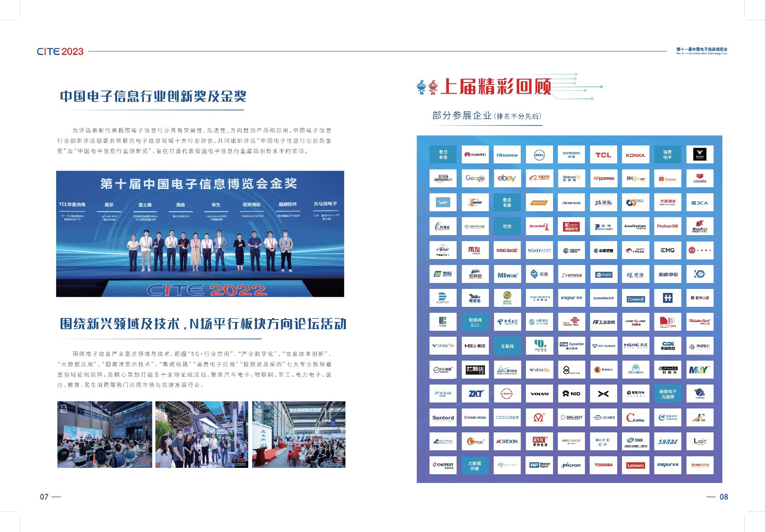Click the Western Digital logo tile
The image size is (765, 532).
click(539, 465)
